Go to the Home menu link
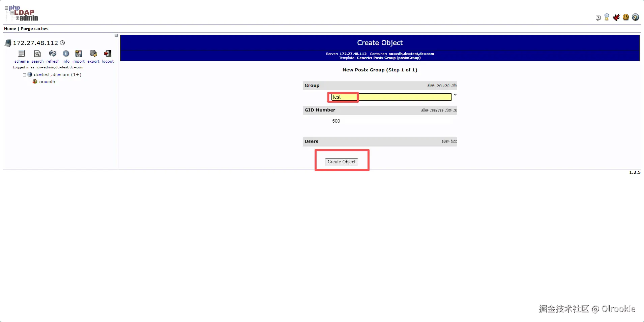 pos(10,29)
